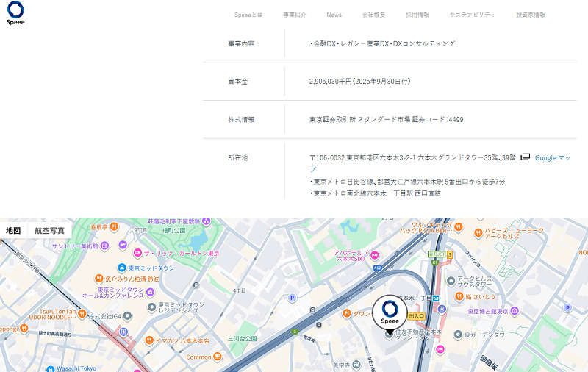588x372 pixels.
Task: Click the 六本木駅 5番出口 access line
Action: 407,182
